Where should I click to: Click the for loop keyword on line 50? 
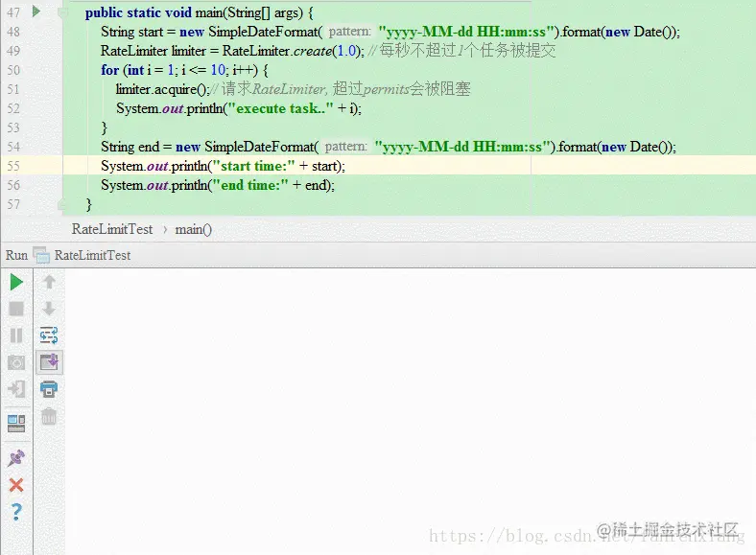click(110, 70)
